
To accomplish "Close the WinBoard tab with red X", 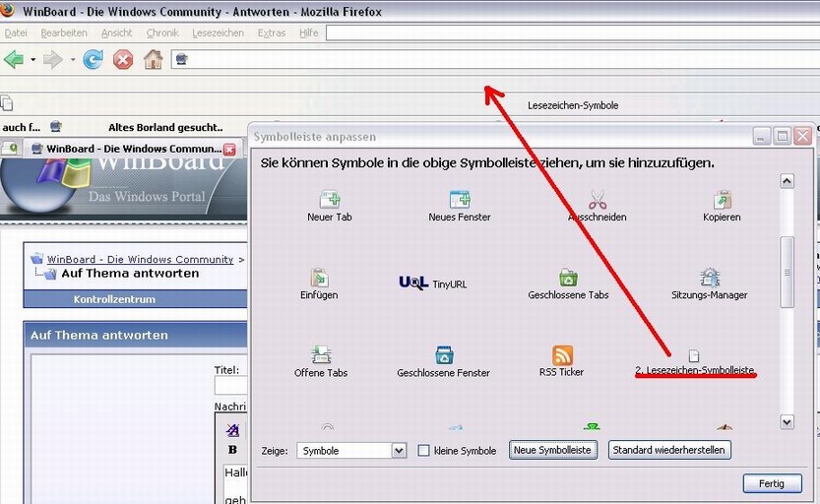I will click(229, 150).
